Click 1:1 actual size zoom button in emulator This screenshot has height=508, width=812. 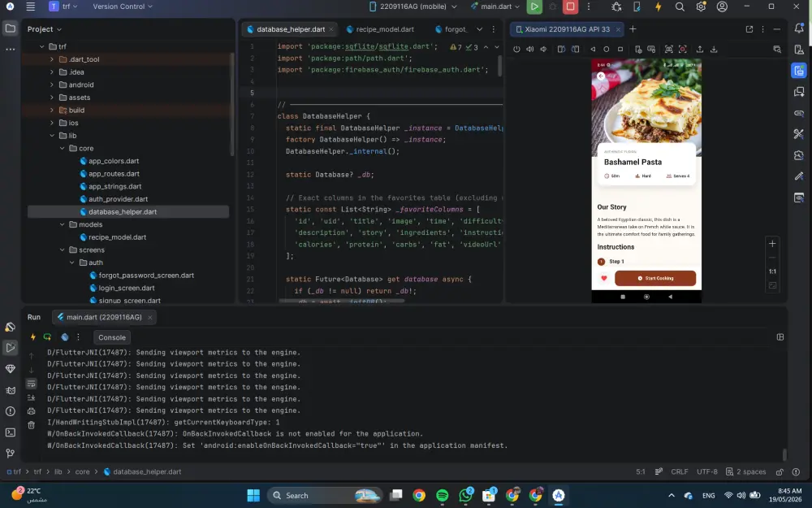point(772,271)
